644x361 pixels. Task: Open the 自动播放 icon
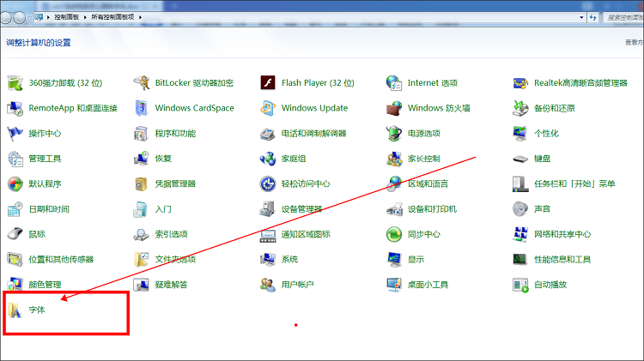(520, 285)
